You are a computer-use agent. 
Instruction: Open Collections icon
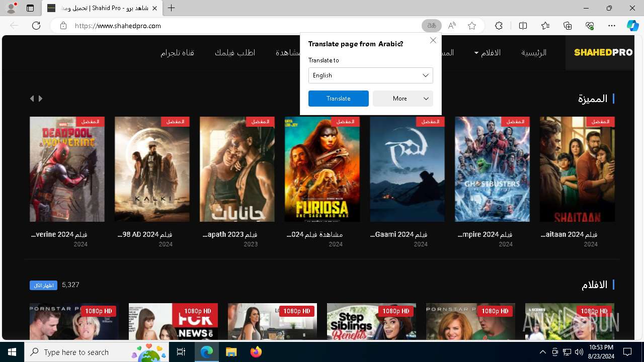(568, 26)
